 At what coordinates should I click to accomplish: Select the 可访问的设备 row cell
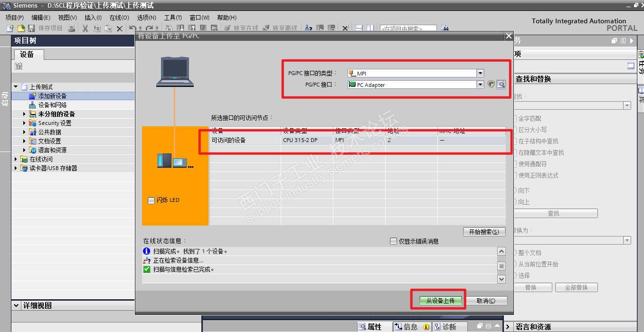tap(245, 141)
